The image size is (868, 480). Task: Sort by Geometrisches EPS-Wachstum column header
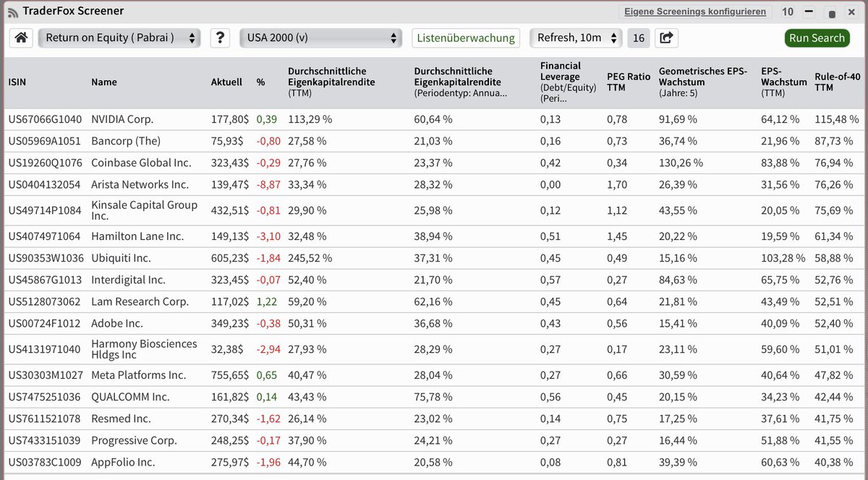[704, 82]
